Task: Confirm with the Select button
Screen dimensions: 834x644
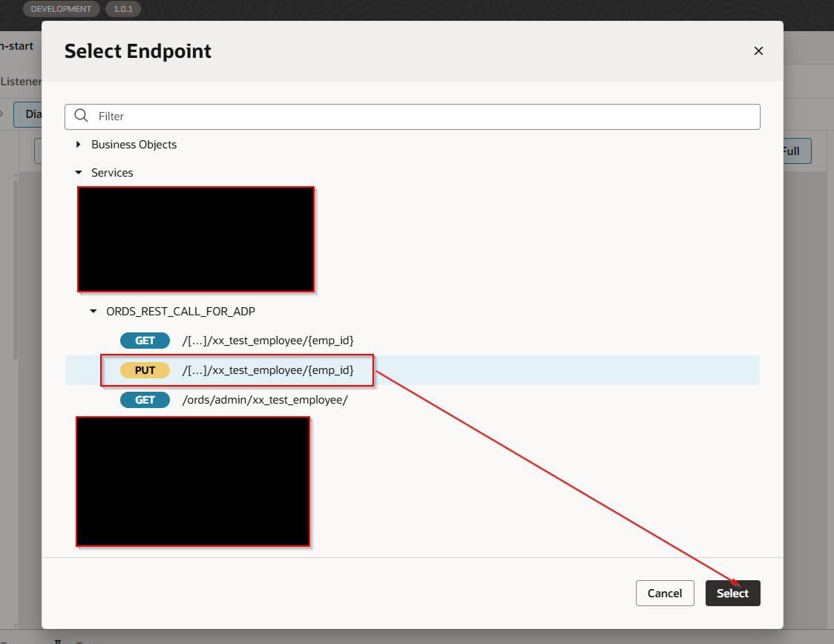Action: pos(732,593)
